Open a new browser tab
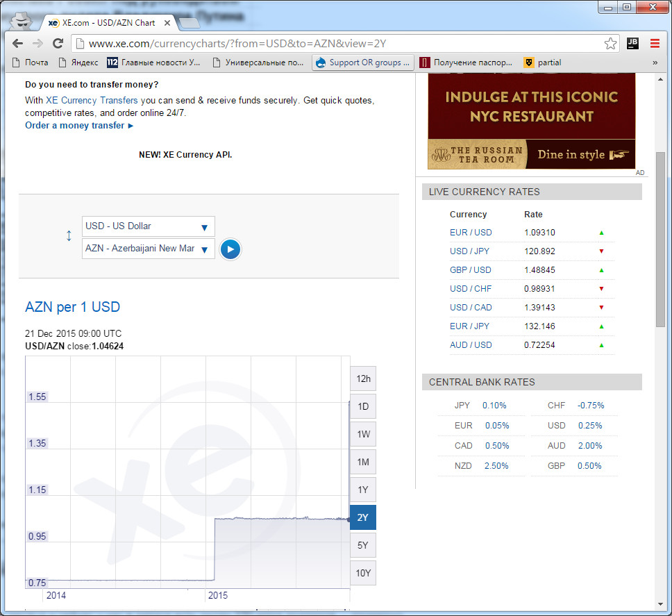 point(189,23)
